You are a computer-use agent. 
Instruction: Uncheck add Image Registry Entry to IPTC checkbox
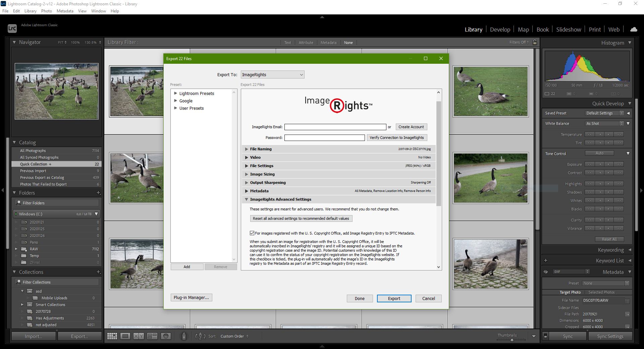252,233
